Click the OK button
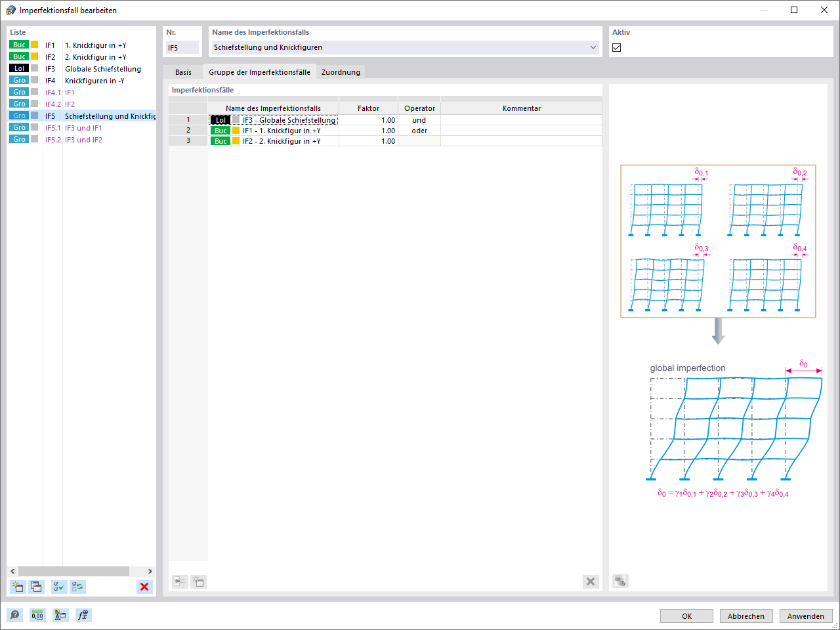Screen dimensions: 840x630 click(x=686, y=616)
